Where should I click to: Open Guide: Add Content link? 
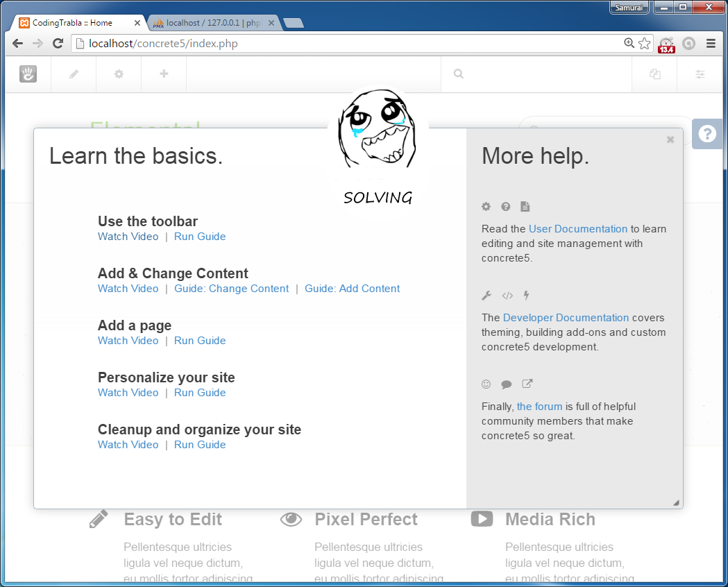pos(353,289)
